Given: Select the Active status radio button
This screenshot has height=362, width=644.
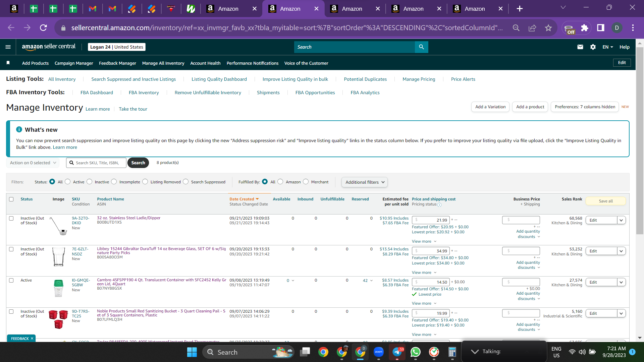Looking at the screenshot, I should click(x=68, y=182).
